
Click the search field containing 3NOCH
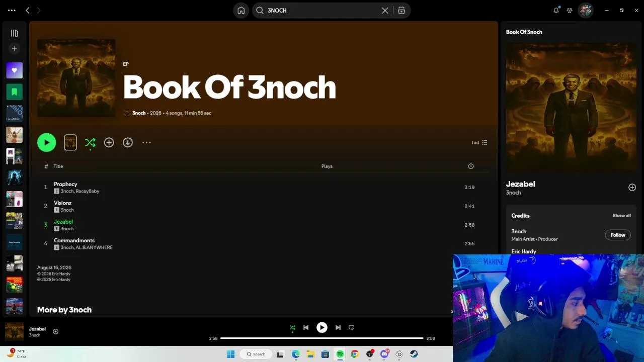322,11
